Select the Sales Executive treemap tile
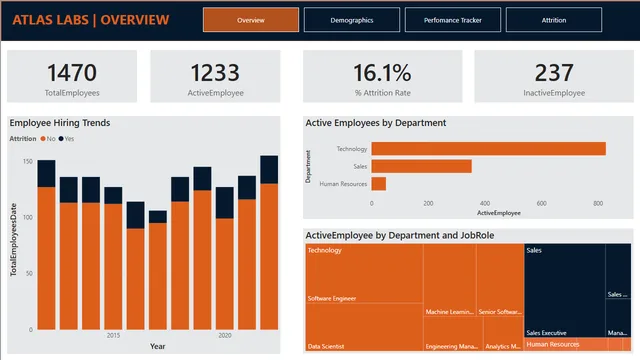The image size is (640, 360). (564, 291)
